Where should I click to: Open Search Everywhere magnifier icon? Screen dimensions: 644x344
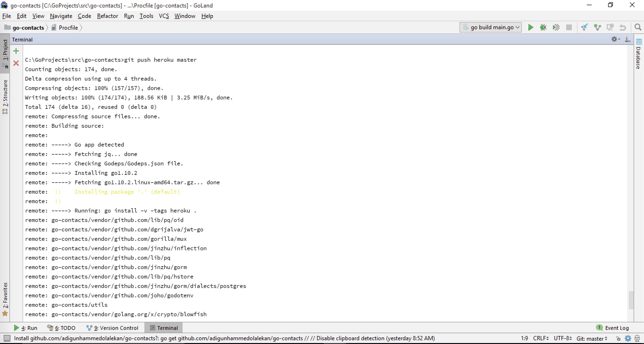click(638, 27)
